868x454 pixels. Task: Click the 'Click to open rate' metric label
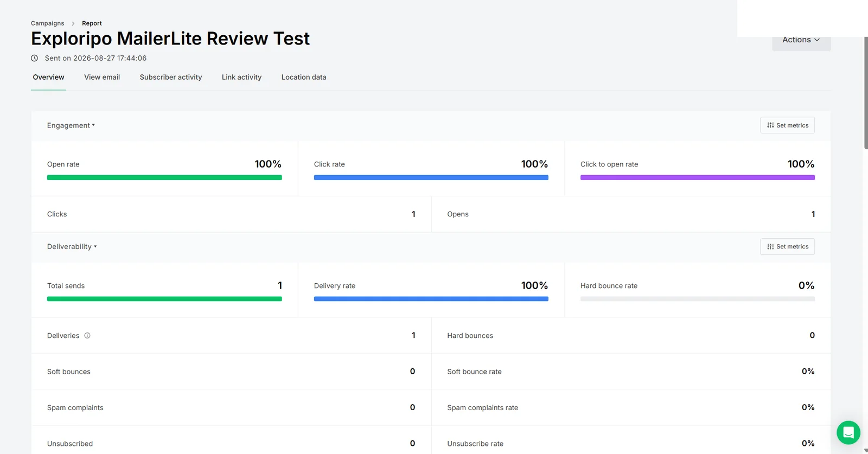[609, 164]
